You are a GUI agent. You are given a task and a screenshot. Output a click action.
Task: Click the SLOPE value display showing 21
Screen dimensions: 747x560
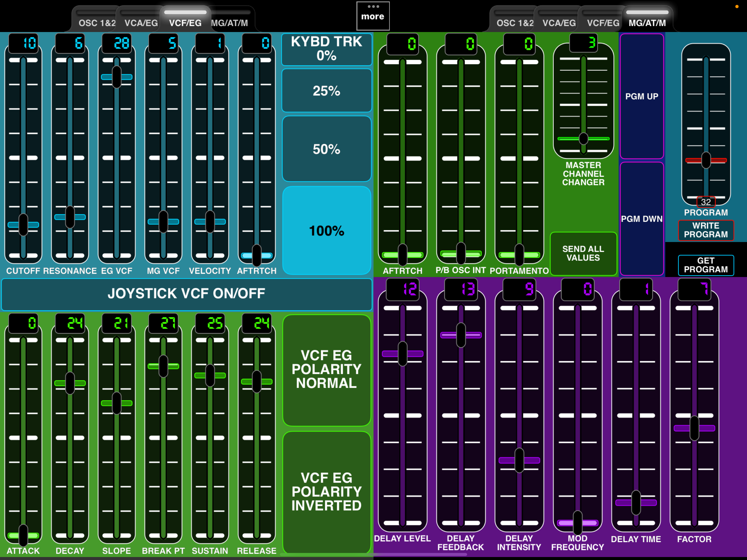pos(116,323)
